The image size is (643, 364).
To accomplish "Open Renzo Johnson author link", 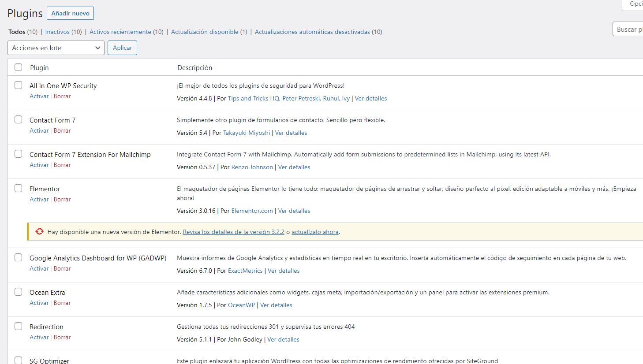I will (x=252, y=167).
